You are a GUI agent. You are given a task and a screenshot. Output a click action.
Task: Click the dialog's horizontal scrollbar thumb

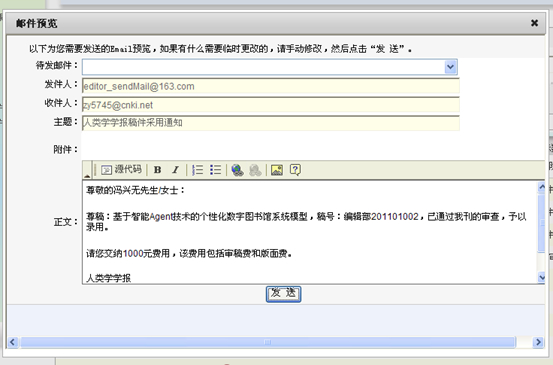pyautogui.click(x=268, y=342)
